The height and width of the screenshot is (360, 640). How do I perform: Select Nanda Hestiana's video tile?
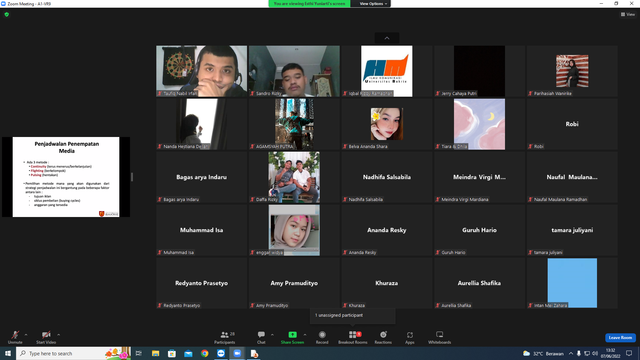(x=202, y=124)
